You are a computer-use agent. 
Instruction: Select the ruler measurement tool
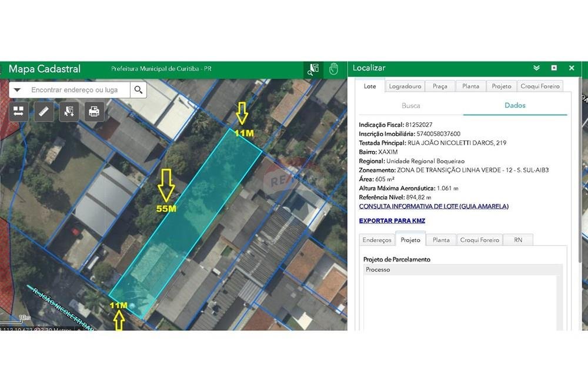[x=44, y=111]
